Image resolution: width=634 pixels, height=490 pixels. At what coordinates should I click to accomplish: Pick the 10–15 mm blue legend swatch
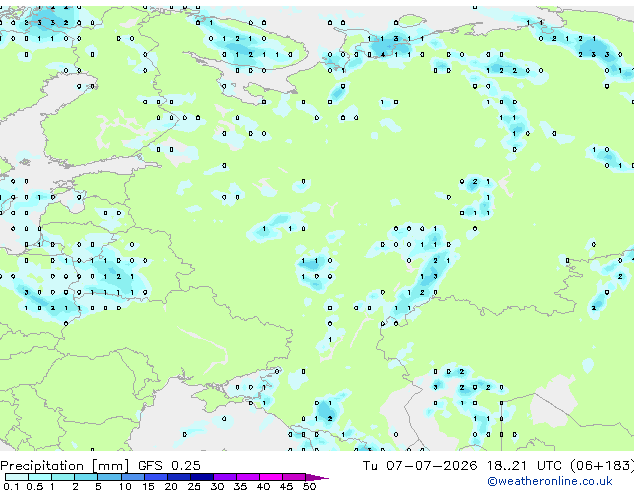tap(132, 477)
